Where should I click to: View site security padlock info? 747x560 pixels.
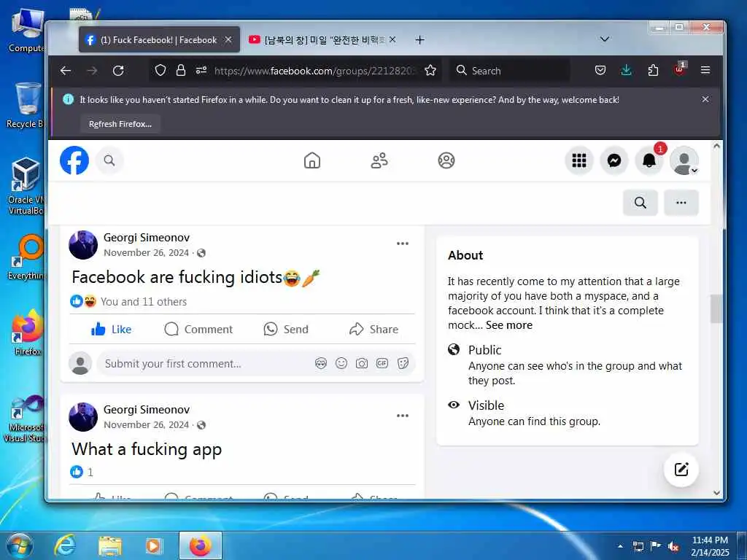[181, 71]
